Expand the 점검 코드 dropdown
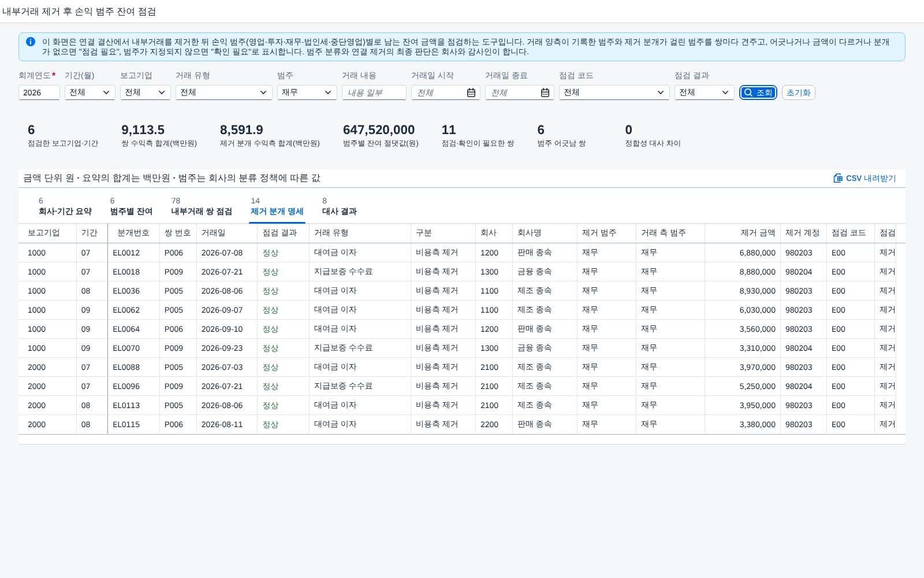The width and height of the screenshot is (924, 578). (x=614, y=92)
